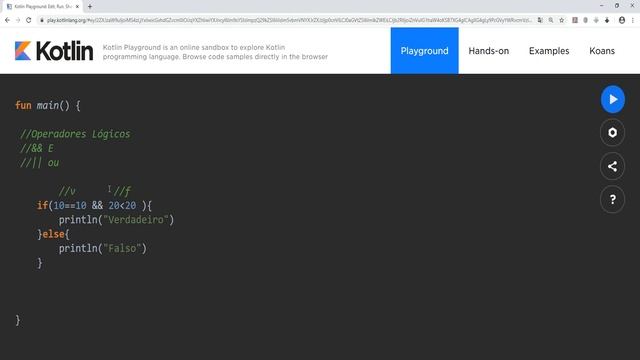Open a new browser tab with plus
This screenshot has width=640, height=360.
point(90,7)
